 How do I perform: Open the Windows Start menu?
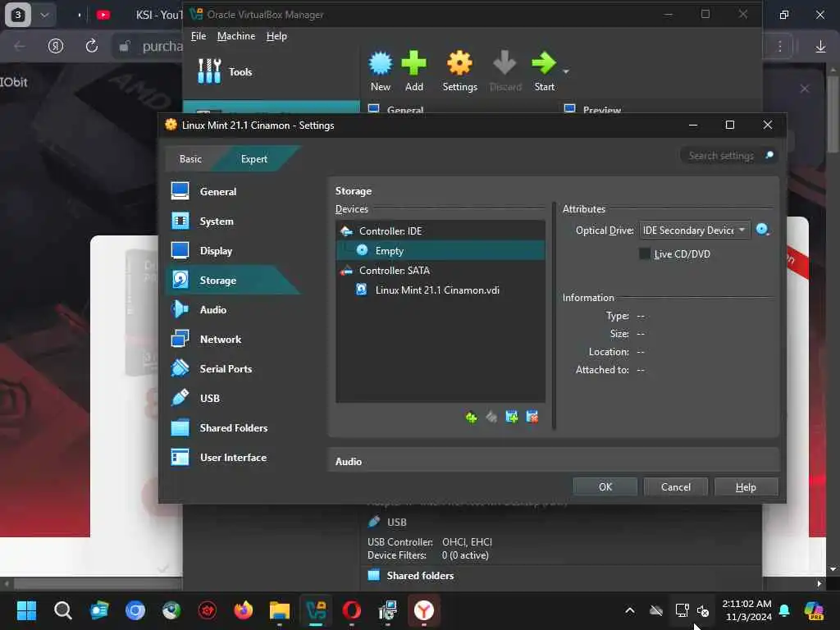click(x=26, y=610)
